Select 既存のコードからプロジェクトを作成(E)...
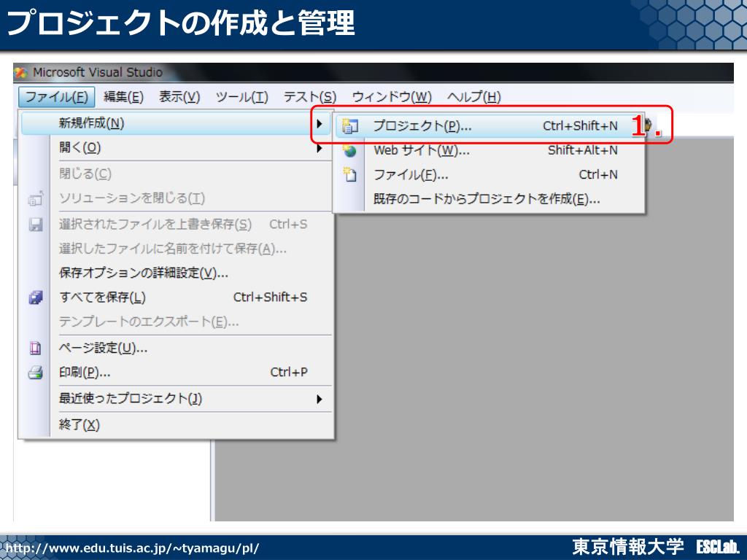Screen dimensions: 747x560 (x=489, y=199)
